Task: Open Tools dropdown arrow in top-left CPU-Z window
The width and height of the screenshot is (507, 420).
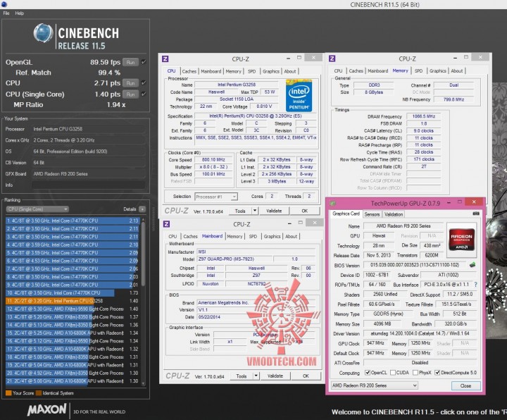Action: coord(255,211)
